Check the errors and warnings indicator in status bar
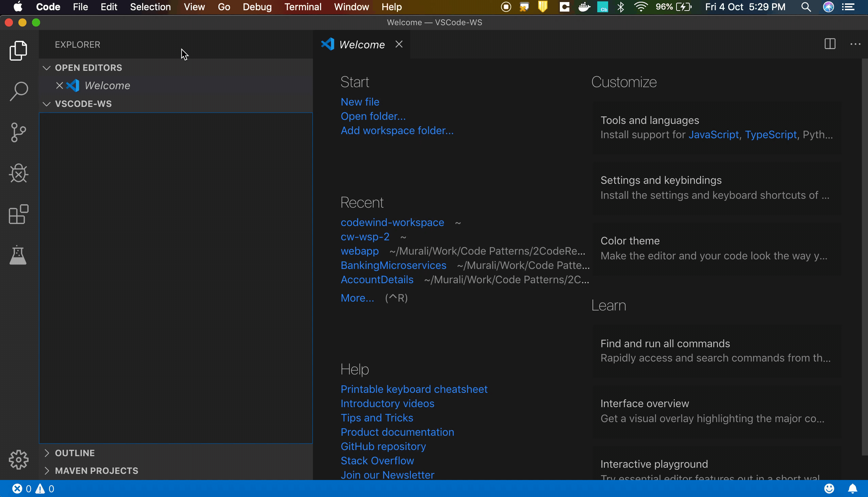This screenshot has width=868, height=497. tap(32, 488)
